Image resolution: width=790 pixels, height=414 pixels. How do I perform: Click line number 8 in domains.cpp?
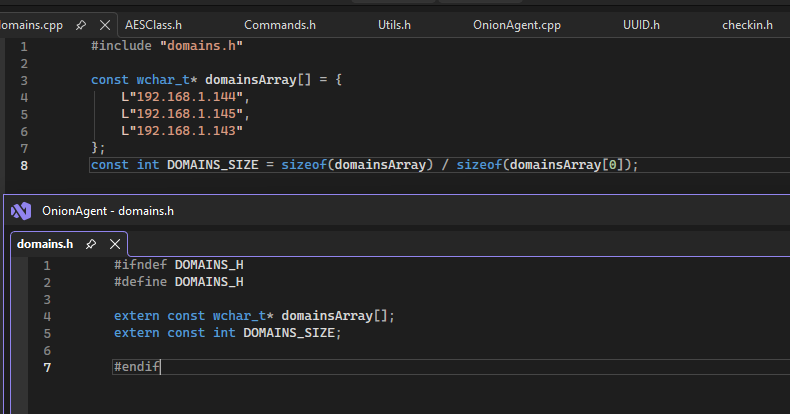24,166
